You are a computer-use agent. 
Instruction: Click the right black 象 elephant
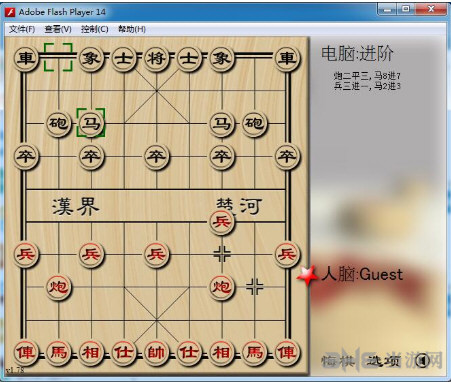pos(222,58)
